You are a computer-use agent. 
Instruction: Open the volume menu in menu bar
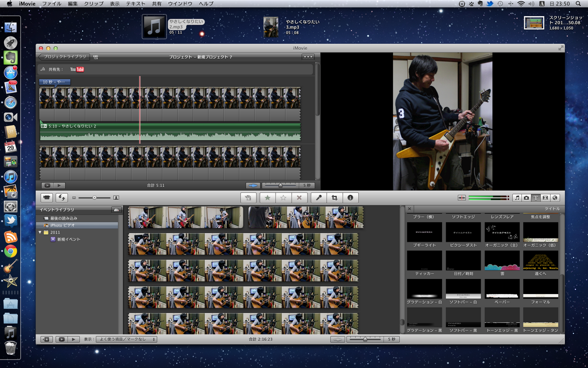tap(531, 4)
